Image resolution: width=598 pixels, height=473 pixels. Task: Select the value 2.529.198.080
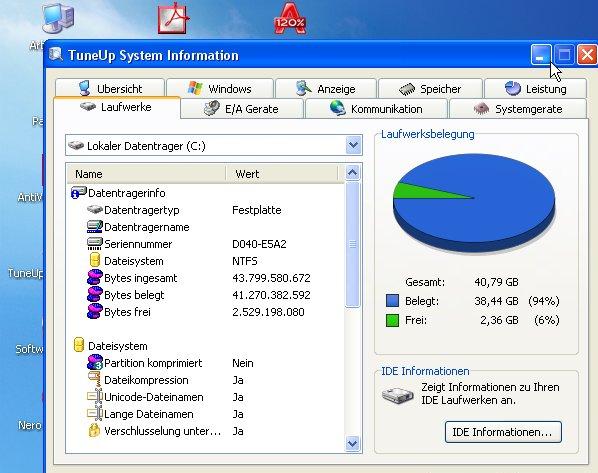pos(268,312)
